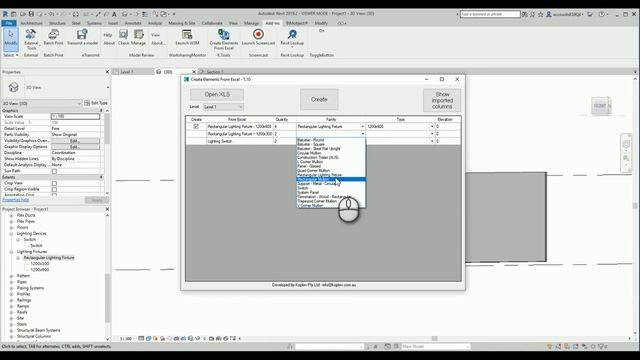Click the Text tool in quick access toolbar
This screenshot has width=640, height=360.
coord(114,14)
